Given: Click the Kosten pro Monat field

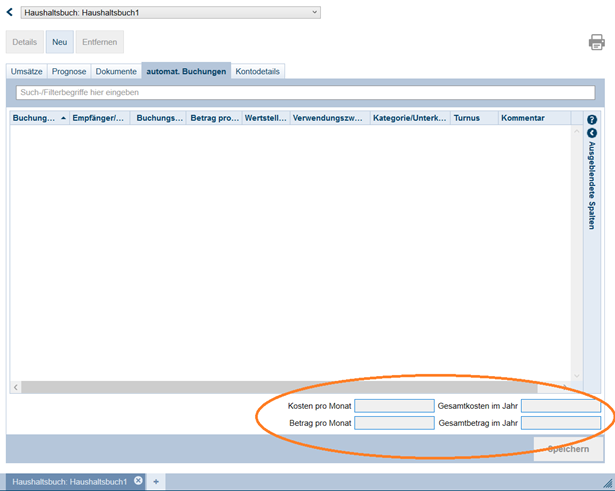Looking at the screenshot, I should pos(394,406).
